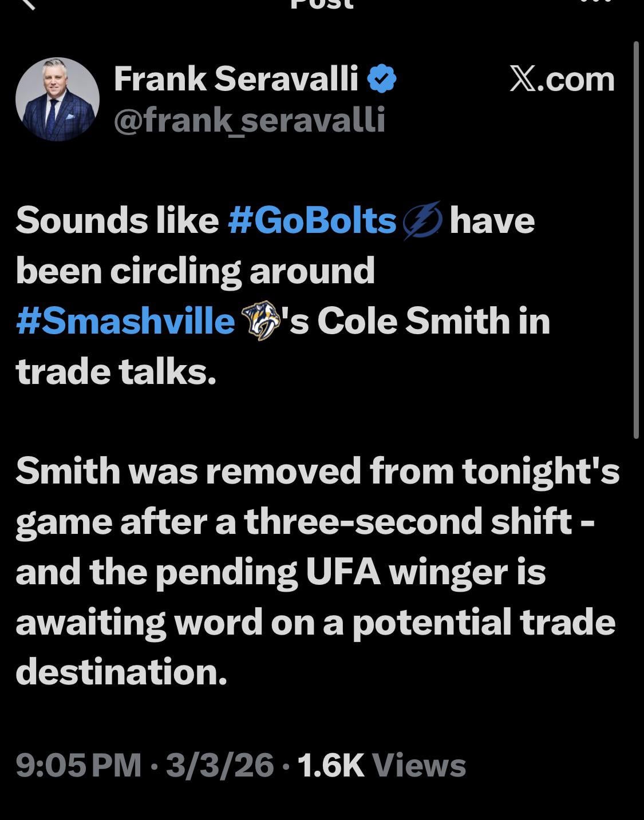The image size is (644, 820).
Task: Open the three-dot more options menu
Action: pos(598,3)
